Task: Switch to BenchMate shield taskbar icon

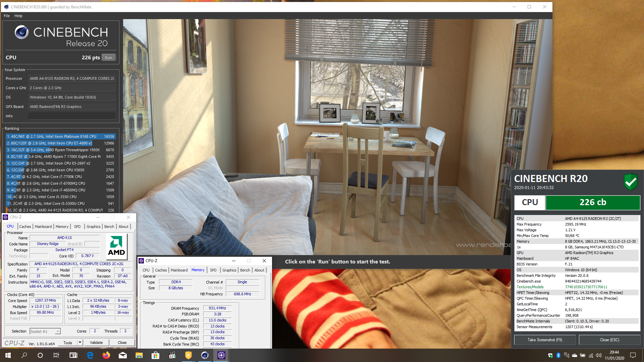Action: coord(189,355)
